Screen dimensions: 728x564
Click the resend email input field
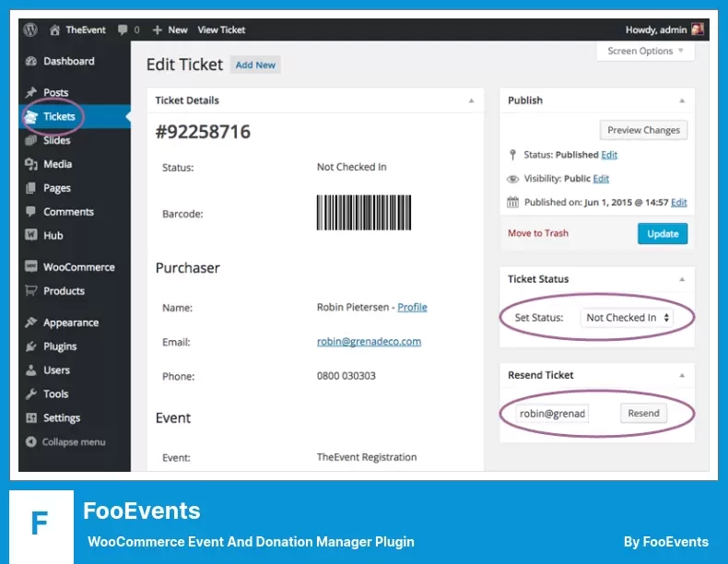point(552,414)
